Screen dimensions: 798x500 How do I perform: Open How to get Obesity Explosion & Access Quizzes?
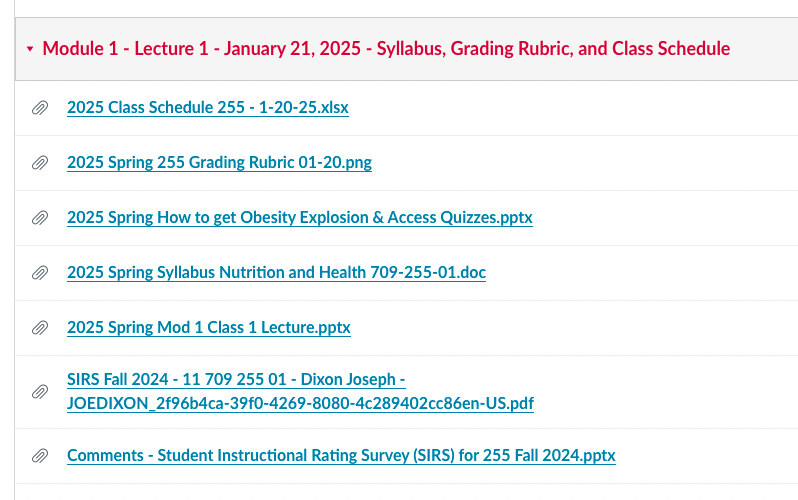299,217
